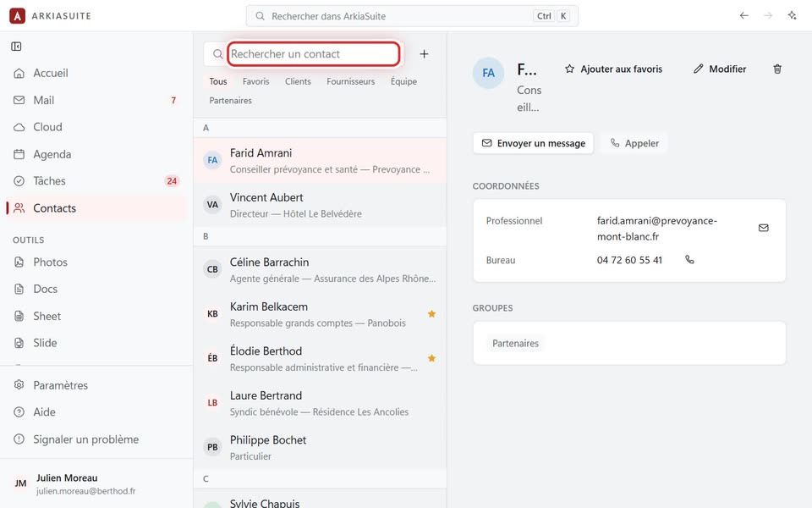Open Sheet tool

click(96, 316)
